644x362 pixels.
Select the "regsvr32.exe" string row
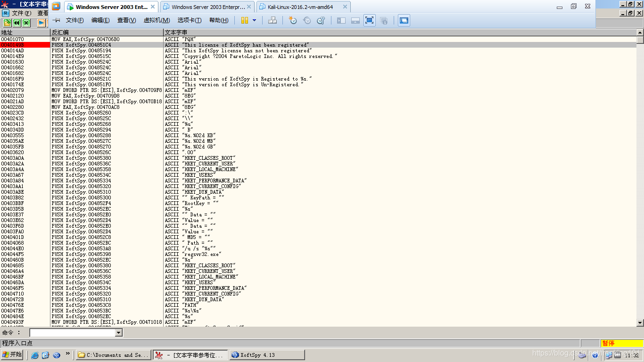pos(318,254)
